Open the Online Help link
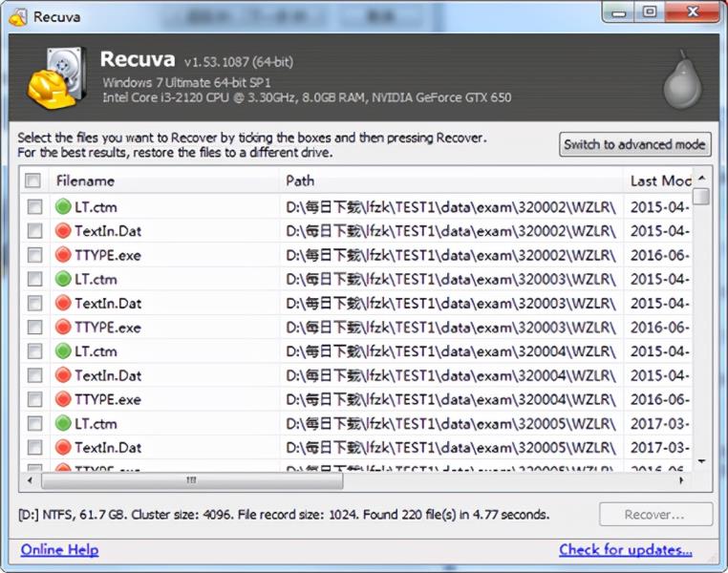The height and width of the screenshot is (573, 728). point(59,550)
